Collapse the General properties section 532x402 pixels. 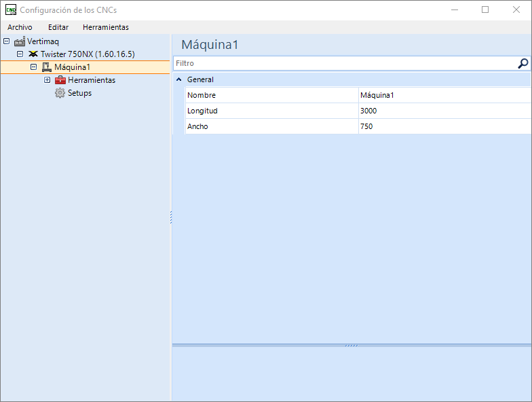(x=179, y=79)
